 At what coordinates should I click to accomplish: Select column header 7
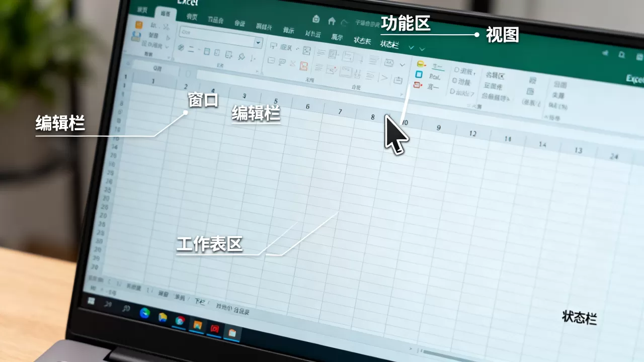[x=340, y=112]
